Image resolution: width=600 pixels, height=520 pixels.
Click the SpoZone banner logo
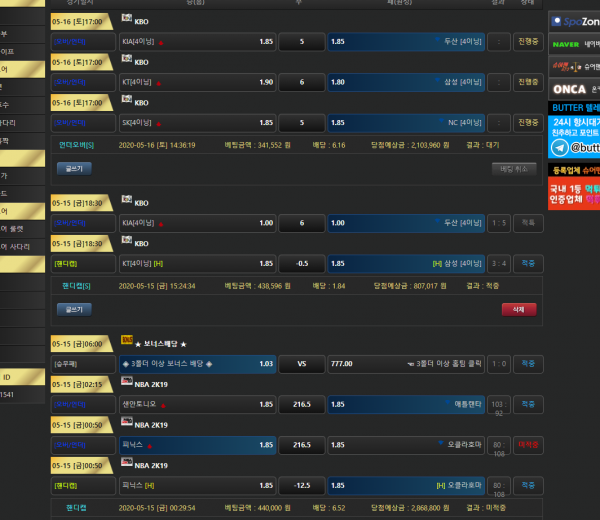tap(574, 20)
